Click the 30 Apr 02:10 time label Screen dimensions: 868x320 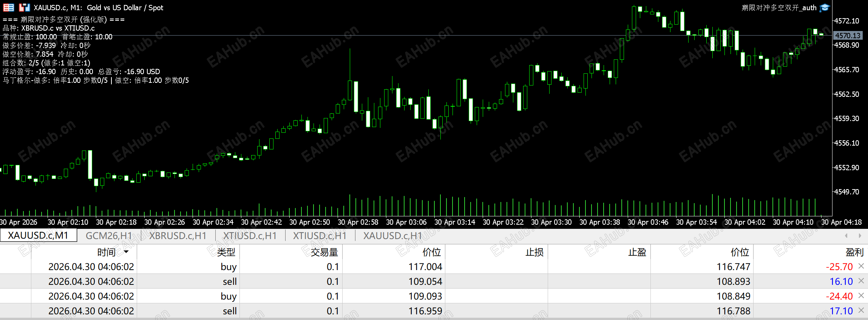(68, 222)
